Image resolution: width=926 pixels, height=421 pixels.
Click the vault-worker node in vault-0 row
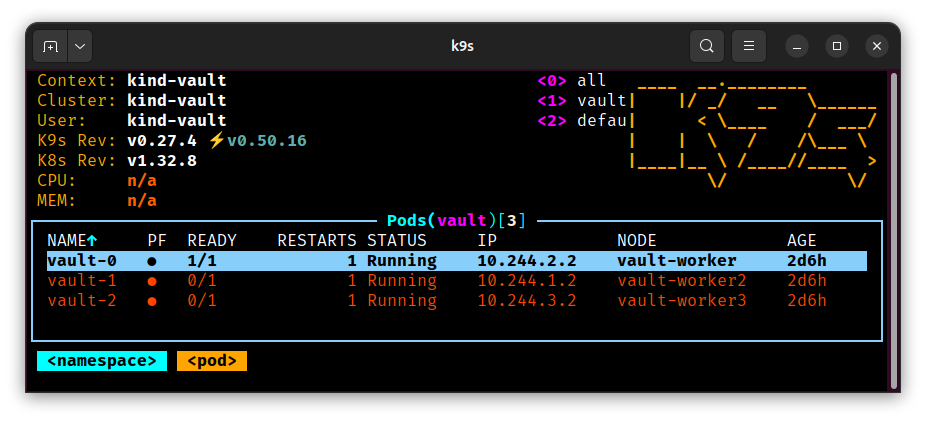point(677,261)
